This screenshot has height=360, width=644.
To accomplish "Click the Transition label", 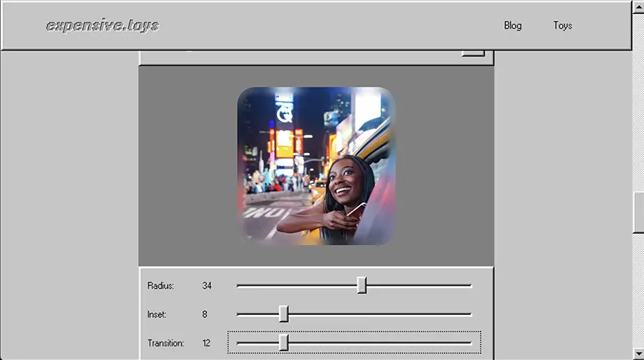I will pos(166,343).
